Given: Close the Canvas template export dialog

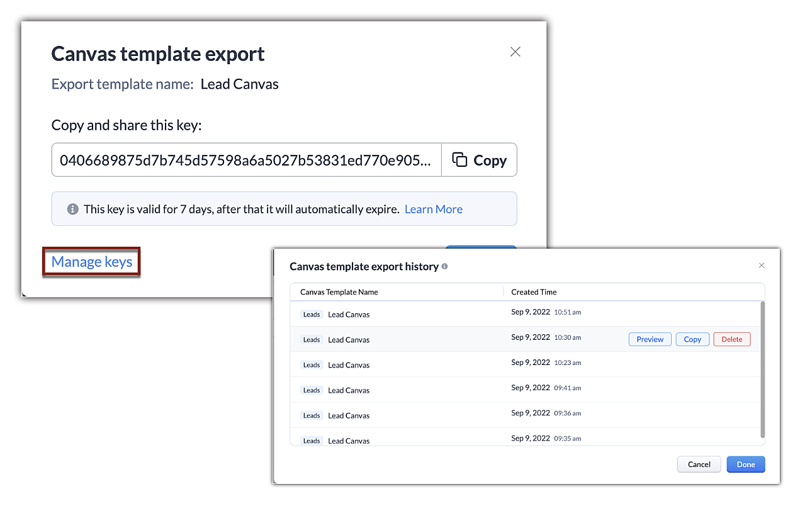Looking at the screenshot, I should click(515, 52).
